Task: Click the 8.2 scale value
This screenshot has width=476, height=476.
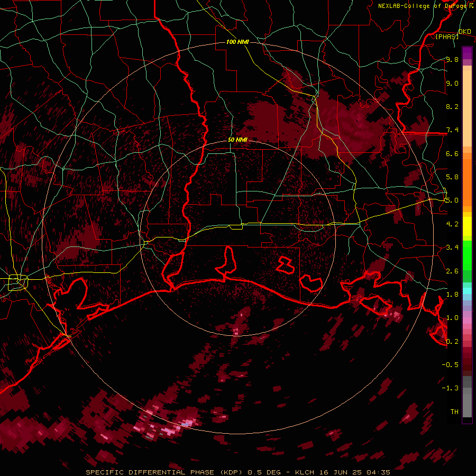Action: pyautogui.click(x=452, y=106)
